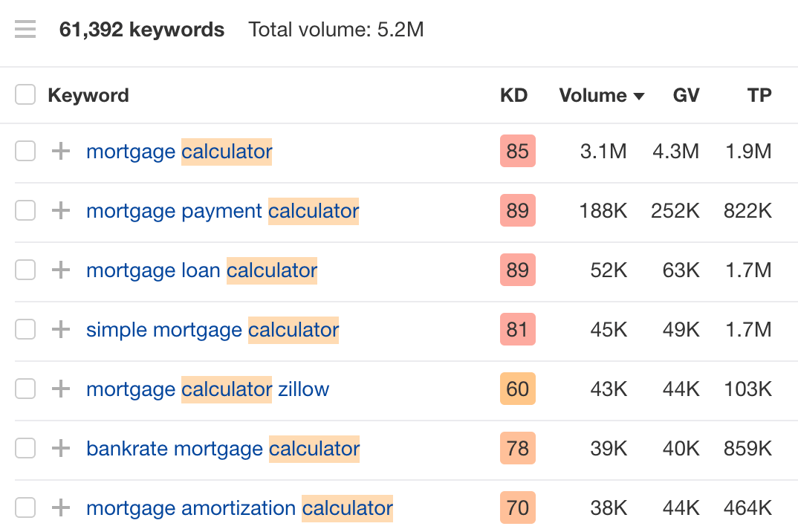Click the plus icon beside "mortgage calculator zillow"

click(x=60, y=389)
